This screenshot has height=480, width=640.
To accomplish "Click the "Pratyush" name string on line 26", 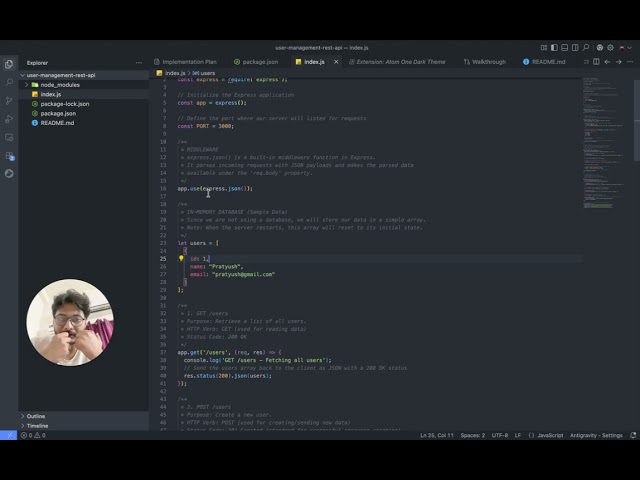I will click(x=226, y=267).
